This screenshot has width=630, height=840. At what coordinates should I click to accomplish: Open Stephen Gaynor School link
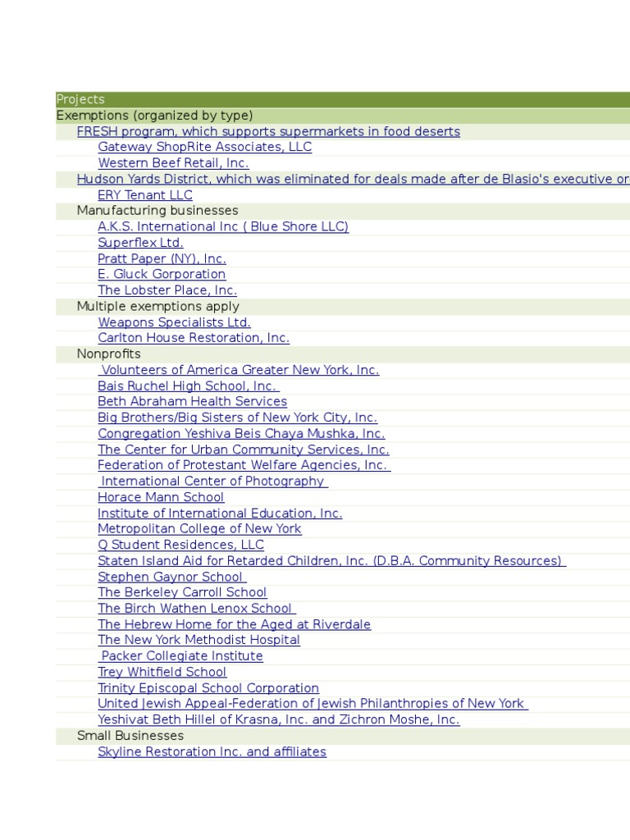tap(172, 578)
